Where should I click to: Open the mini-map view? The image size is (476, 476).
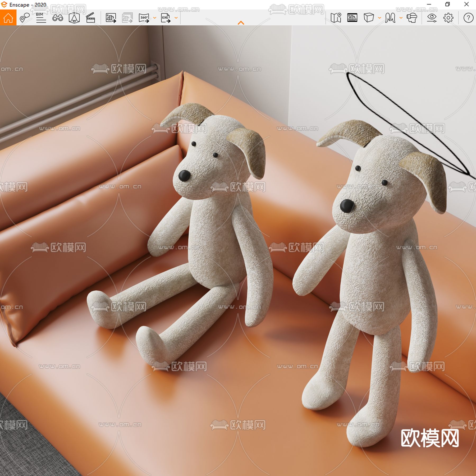[336, 18]
